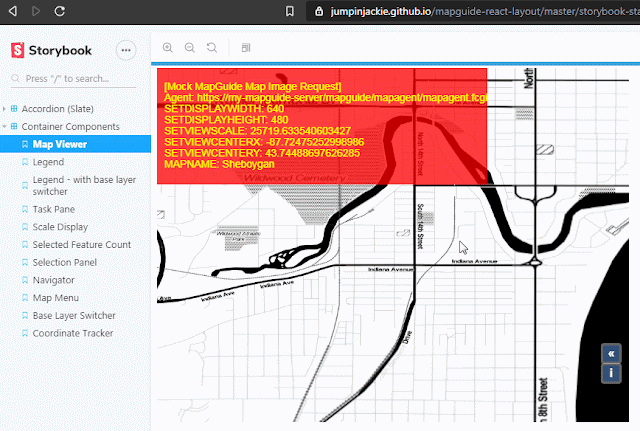Reset zoom with the toolbar icon

[x=212, y=48]
